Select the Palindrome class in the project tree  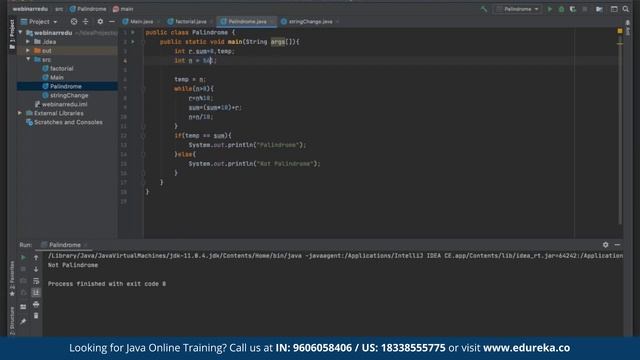click(x=67, y=87)
